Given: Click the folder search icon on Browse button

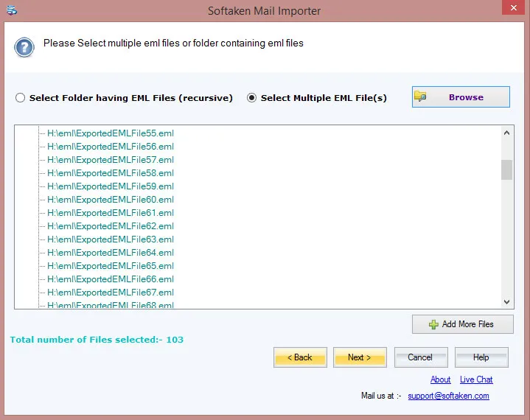Looking at the screenshot, I should (420, 97).
